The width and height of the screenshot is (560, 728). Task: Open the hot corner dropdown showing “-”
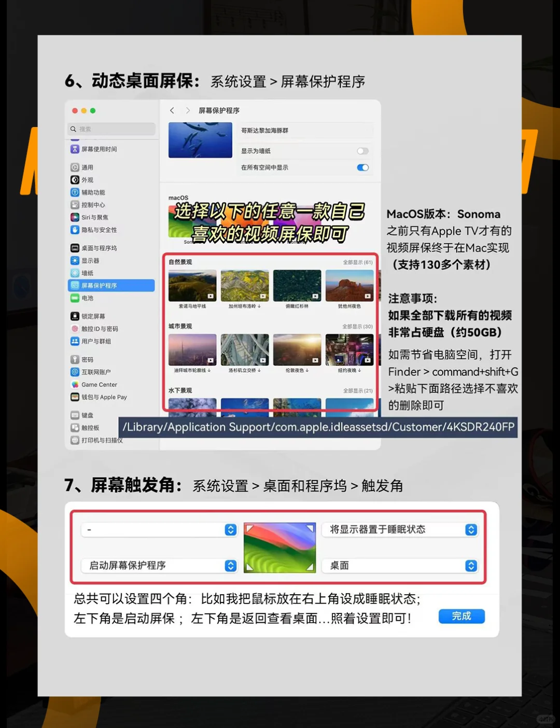pyautogui.click(x=159, y=529)
